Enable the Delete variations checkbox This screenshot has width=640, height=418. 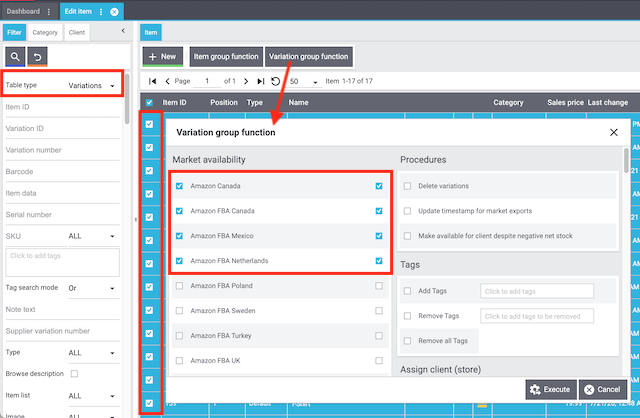[x=407, y=186]
